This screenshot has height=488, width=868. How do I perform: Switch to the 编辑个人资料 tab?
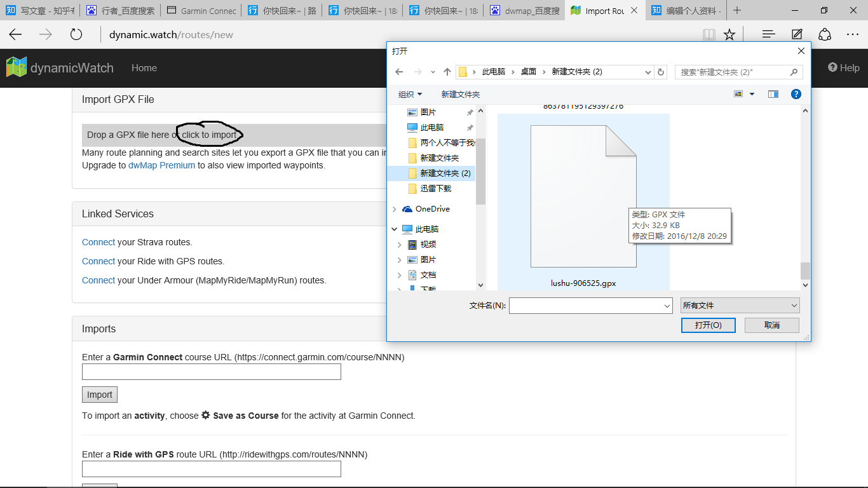click(686, 10)
